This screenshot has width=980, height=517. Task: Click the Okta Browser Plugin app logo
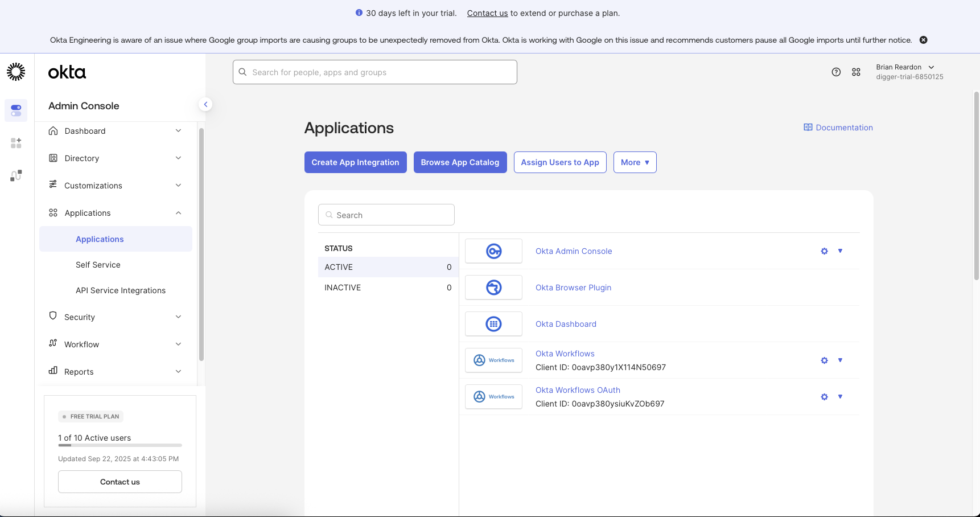(493, 287)
